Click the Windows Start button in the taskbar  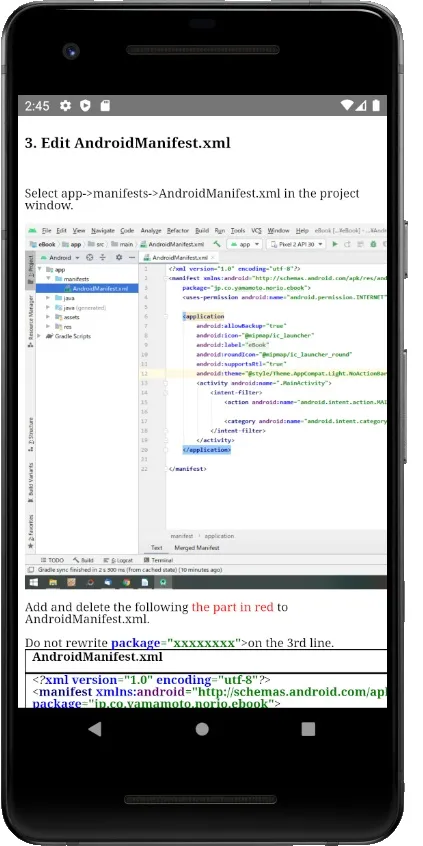tap(33, 582)
